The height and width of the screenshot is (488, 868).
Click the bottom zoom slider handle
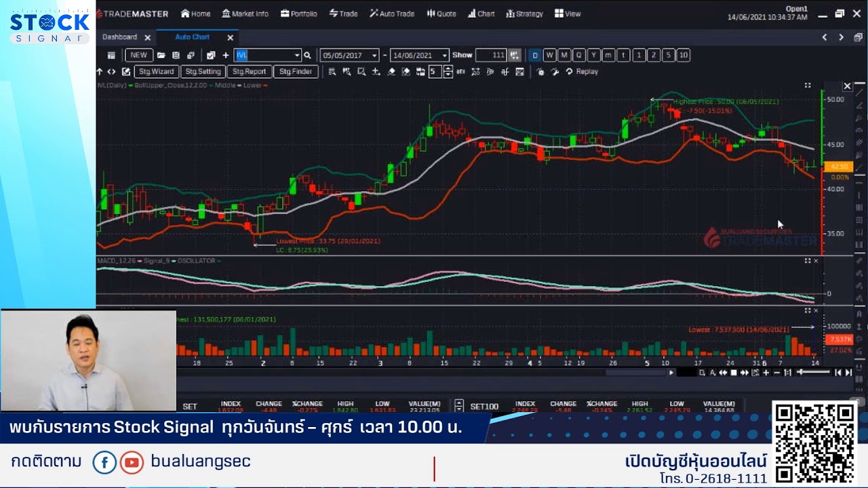coord(801,372)
